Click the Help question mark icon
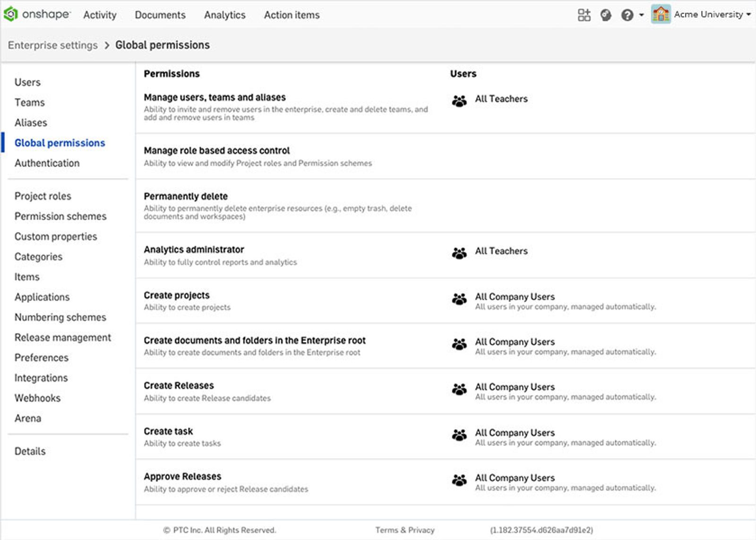The width and height of the screenshot is (756, 540). (x=627, y=15)
